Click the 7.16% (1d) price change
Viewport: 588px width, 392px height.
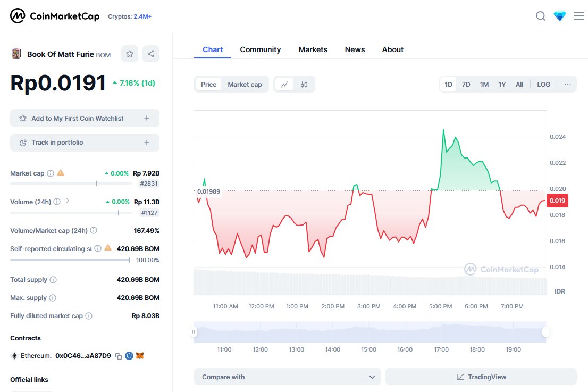(x=134, y=83)
